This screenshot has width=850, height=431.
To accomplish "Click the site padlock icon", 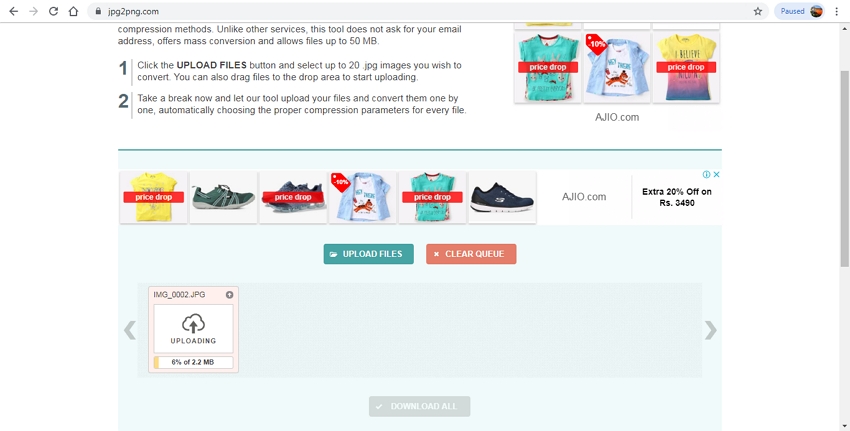I will click(x=99, y=11).
